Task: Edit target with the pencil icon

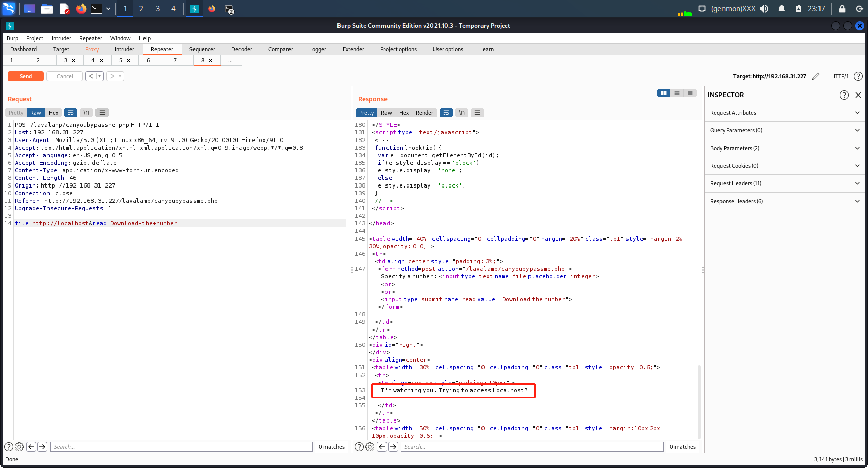Action: click(x=816, y=76)
